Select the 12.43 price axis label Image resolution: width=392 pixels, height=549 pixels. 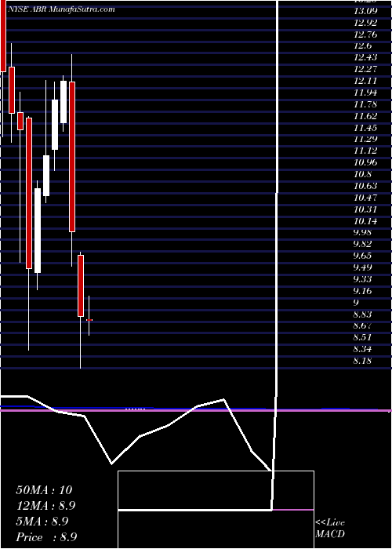pyautogui.click(x=365, y=58)
